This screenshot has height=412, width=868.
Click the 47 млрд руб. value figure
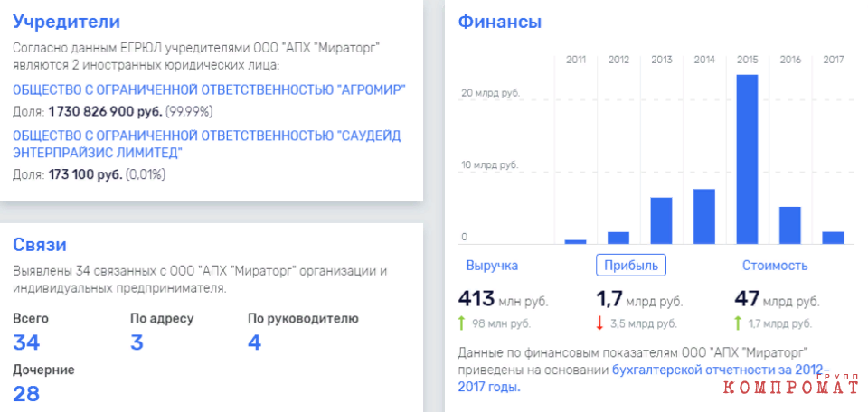[x=778, y=300]
